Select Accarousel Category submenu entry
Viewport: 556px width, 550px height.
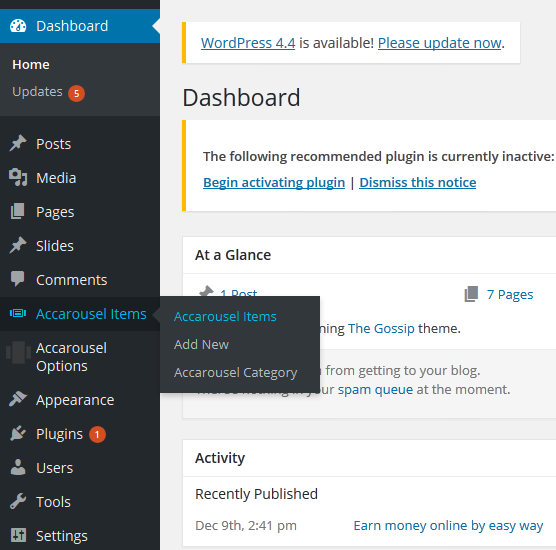[x=235, y=372]
